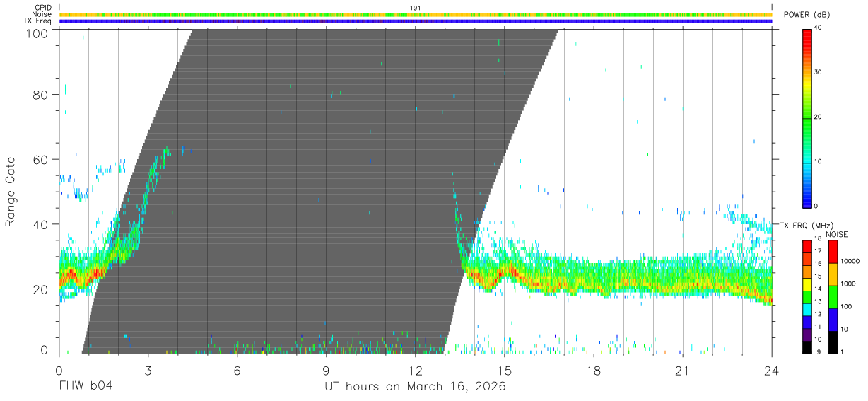Image resolution: width=868 pixels, height=401 pixels.
Task: Click the y-axis tick label '100'
Action: click(38, 33)
